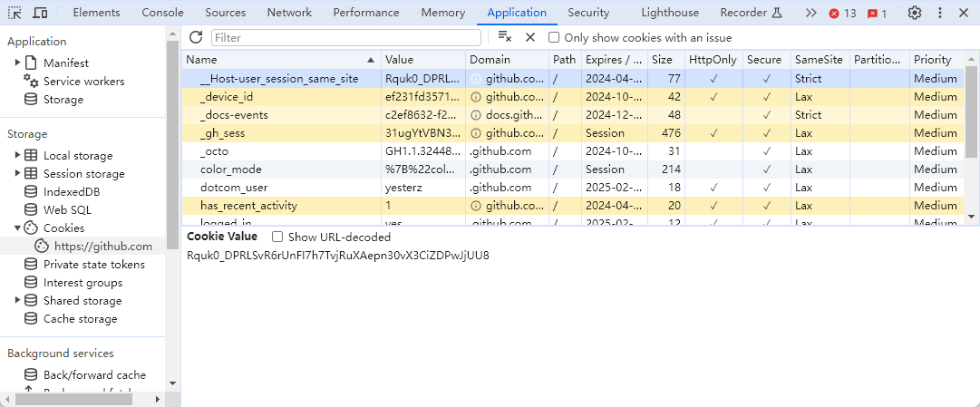Sort by the HttpOnly column header
The width and height of the screenshot is (980, 407).
(713, 60)
